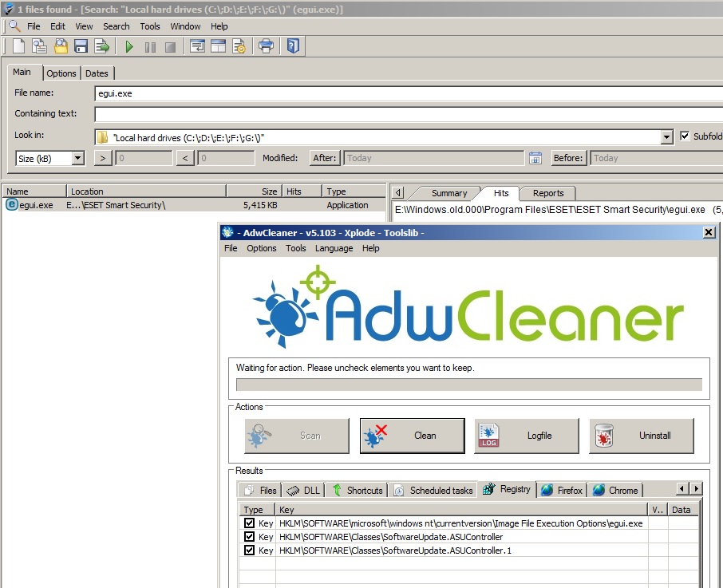This screenshot has height=588, width=723.
Task: Click the Logfile button
Action: point(527,436)
